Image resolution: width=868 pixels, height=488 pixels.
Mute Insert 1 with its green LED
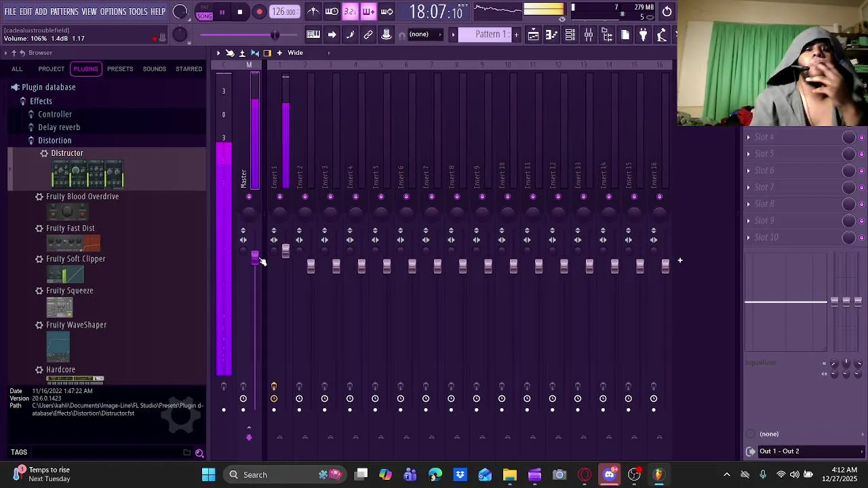click(279, 197)
